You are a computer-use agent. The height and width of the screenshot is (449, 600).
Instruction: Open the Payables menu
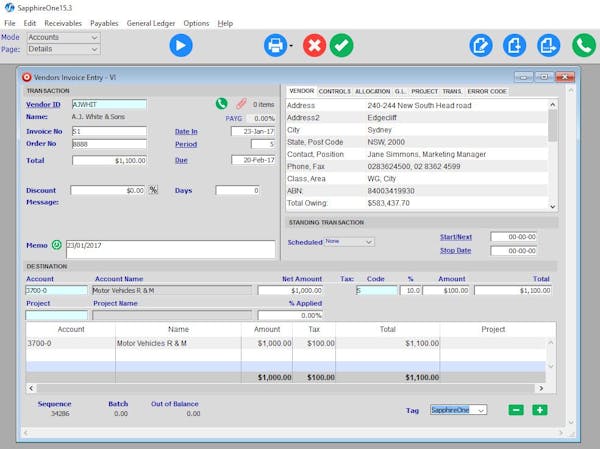coord(104,23)
